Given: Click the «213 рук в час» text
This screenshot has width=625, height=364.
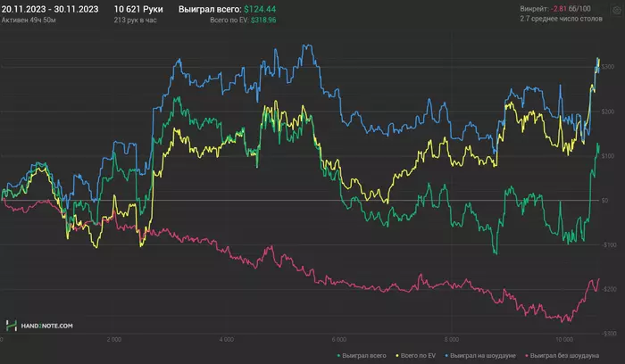Looking at the screenshot, I should 134,18.
